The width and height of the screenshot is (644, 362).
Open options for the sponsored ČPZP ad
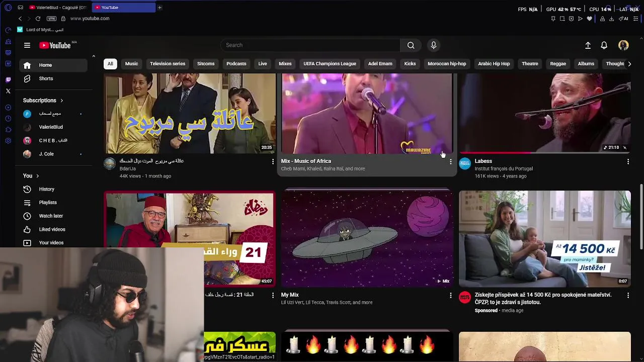628,296
